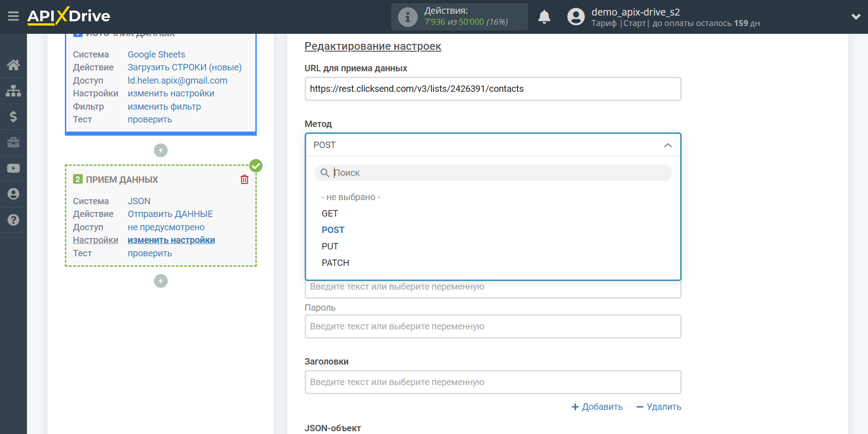
Task: Expand the account menu chevron
Action: [x=856, y=17]
